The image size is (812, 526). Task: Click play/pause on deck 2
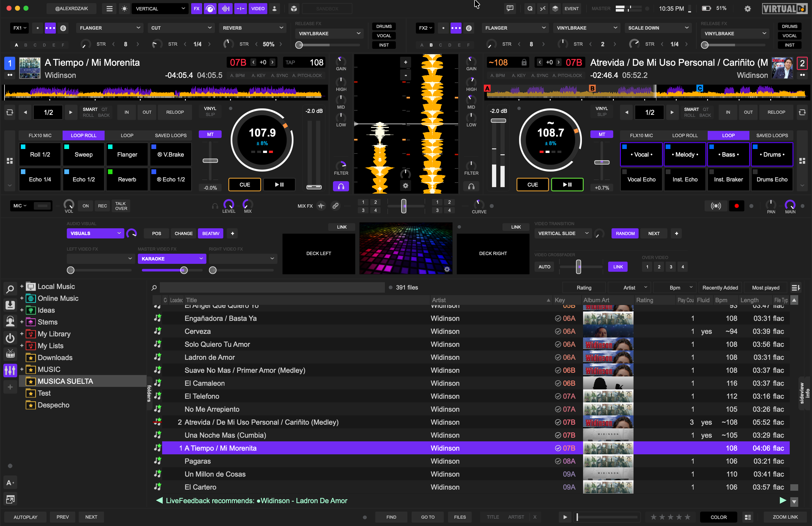567,185
